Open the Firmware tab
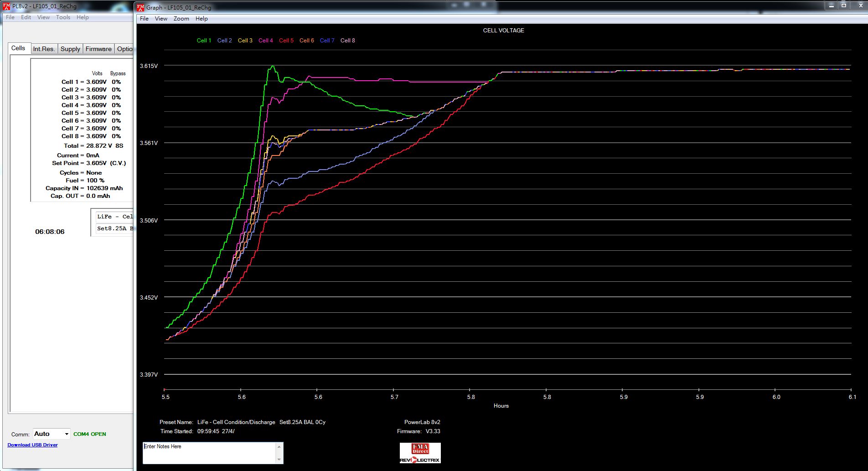This screenshot has width=868, height=471. click(98, 49)
